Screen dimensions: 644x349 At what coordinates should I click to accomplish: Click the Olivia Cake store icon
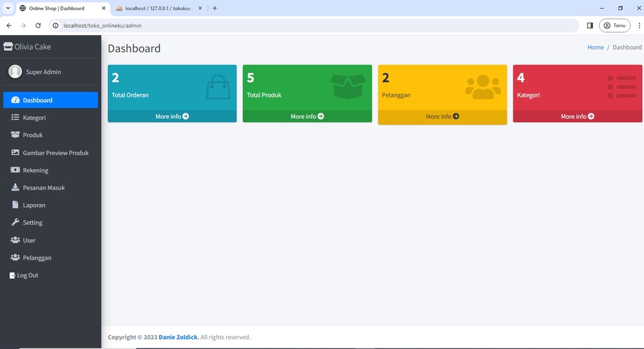pos(8,46)
